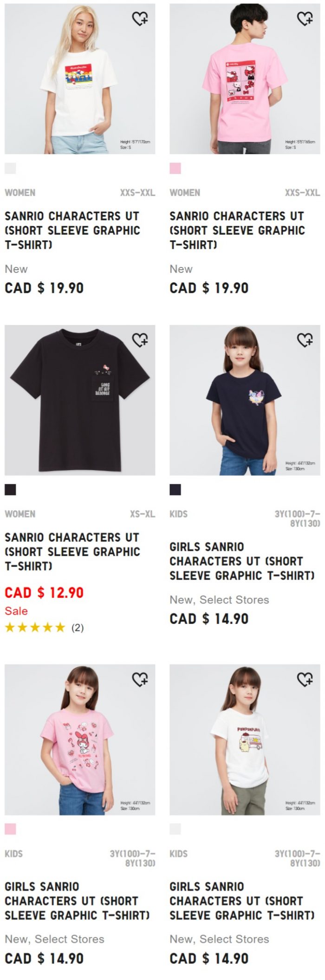
Task: Select navy swatch for girls Sanrio tee
Action: [175, 489]
